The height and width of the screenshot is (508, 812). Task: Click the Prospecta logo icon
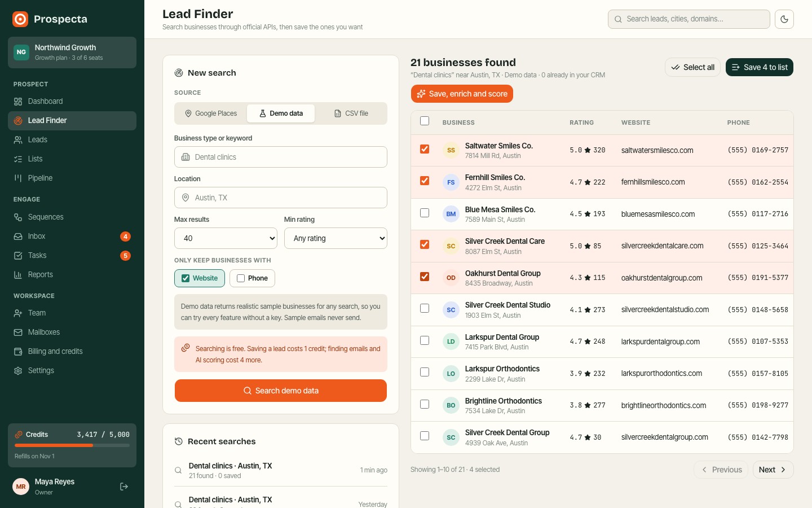[x=20, y=19]
